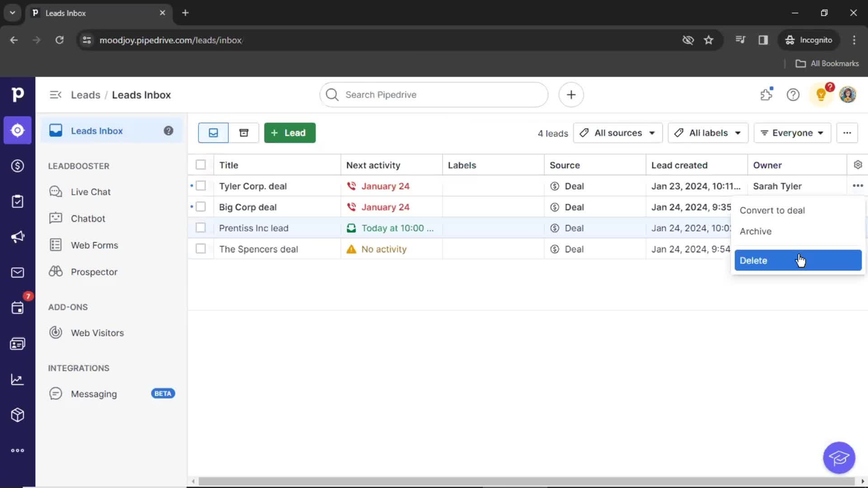Check the Big Corp deal checkbox

pos(201,207)
